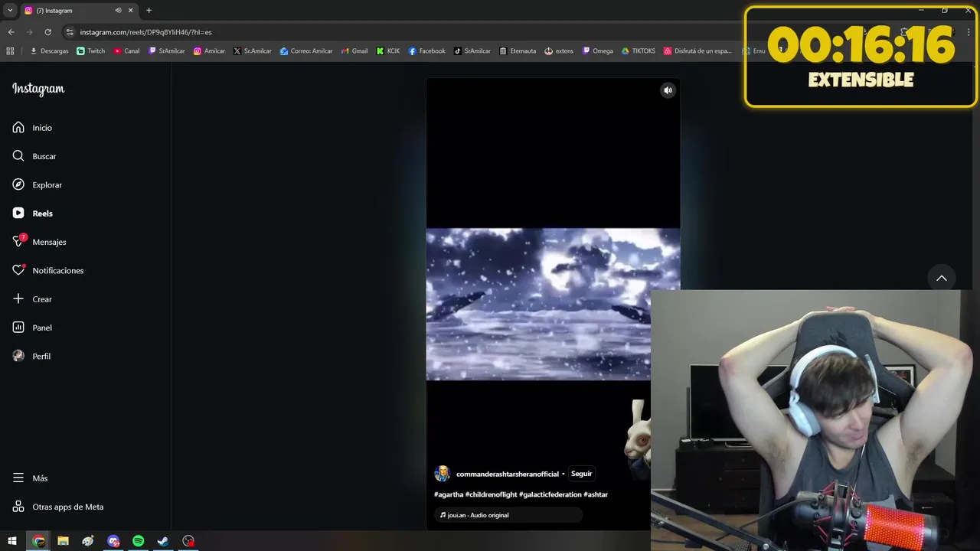This screenshot has width=980, height=551.
Task: Open OBS Studio from taskbar
Action: [x=188, y=541]
